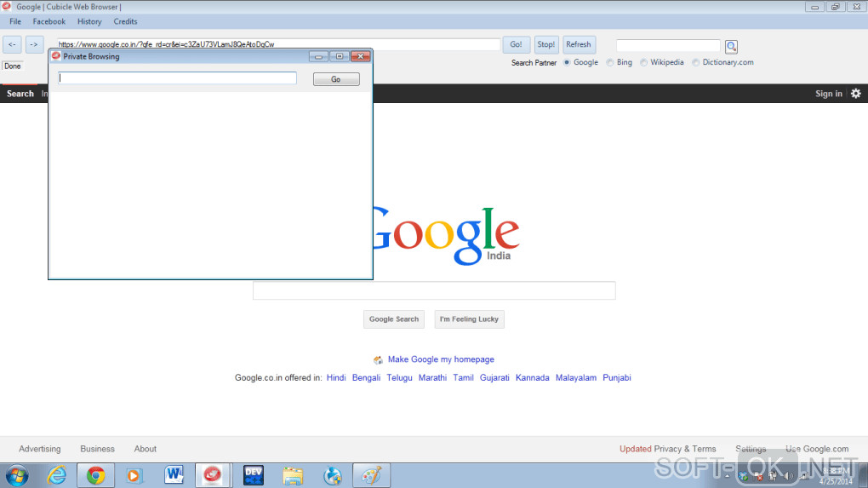
Task: Open the Credits menu
Action: click(125, 21)
